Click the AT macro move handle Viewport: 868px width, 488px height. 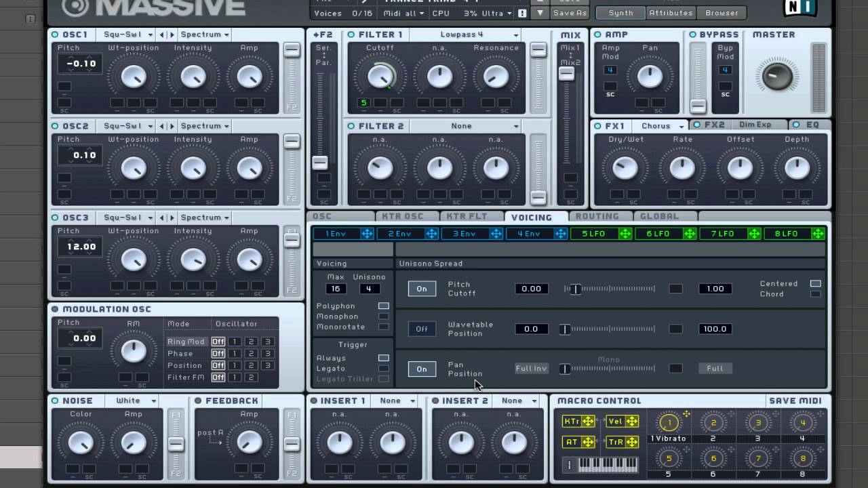pyautogui.click(x=588, y=442)
